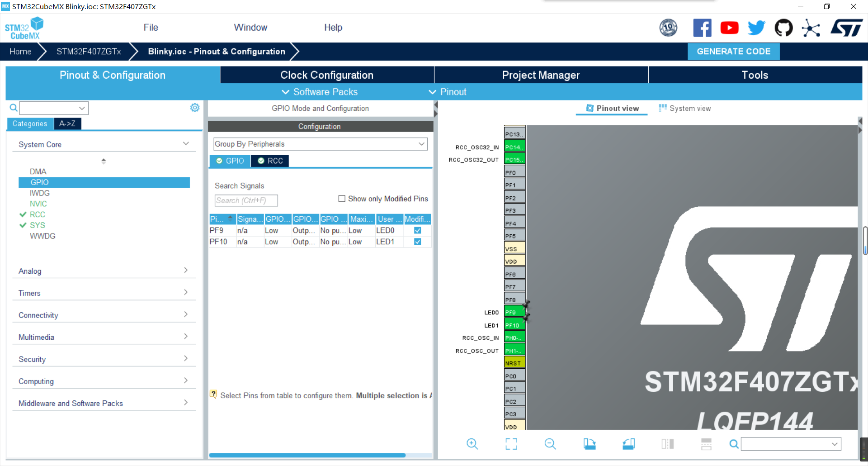Click the ST logo icon
Image resolution: width=868 pixels, height=466 pixels.
pyautogui.click(x=847, y=28)
